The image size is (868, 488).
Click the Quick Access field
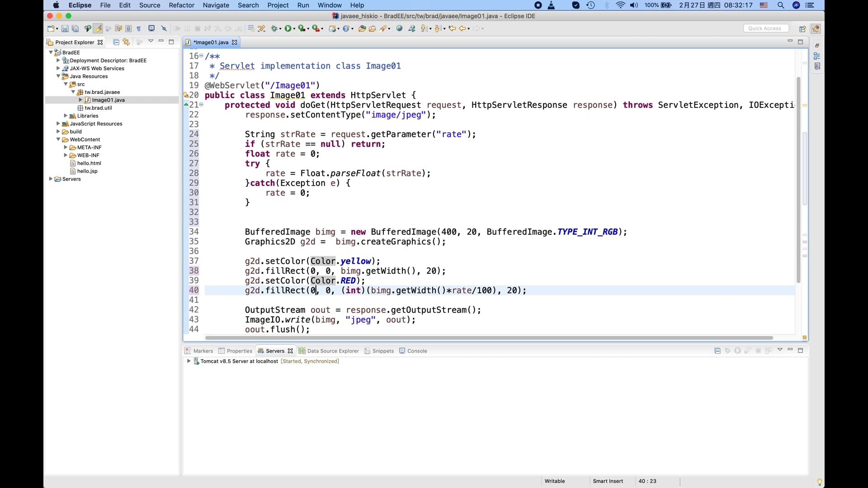pos(766,28)
